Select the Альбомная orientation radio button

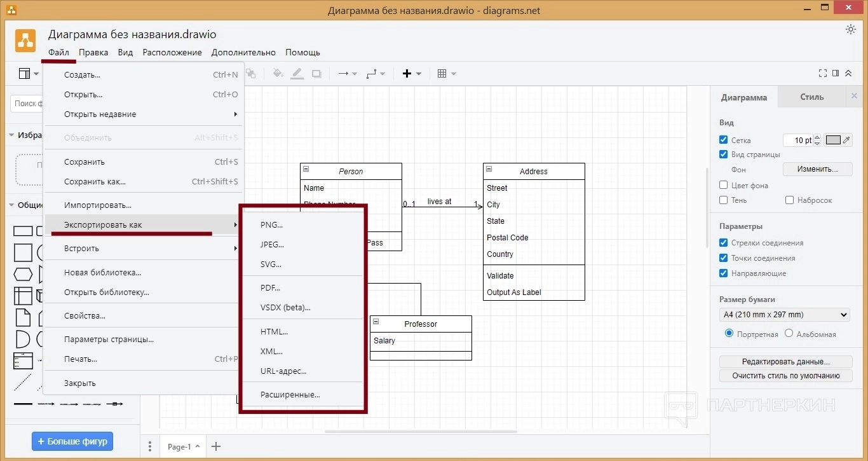(789, 333)
